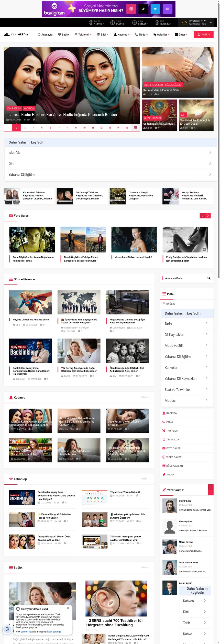
Task: Click the privacy shield badge icon
Action: tap(7, 629)
